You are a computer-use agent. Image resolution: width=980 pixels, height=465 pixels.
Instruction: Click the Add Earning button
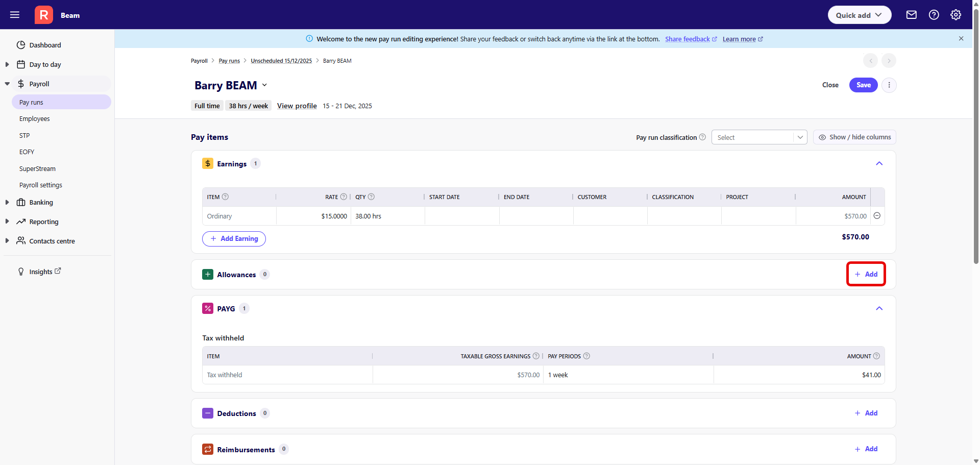[x=234, y=239]
